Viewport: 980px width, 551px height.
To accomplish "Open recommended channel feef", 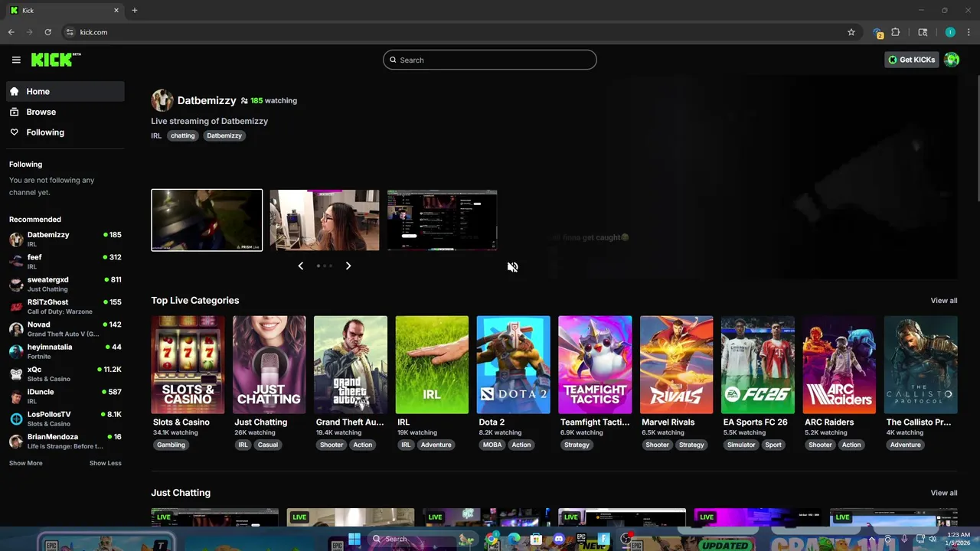I will tap(65, 262).
